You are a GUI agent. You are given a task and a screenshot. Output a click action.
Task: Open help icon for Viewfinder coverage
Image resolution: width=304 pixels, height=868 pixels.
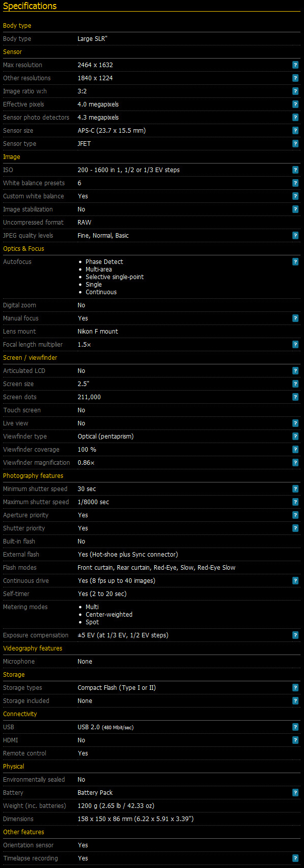tap(295, 450)
